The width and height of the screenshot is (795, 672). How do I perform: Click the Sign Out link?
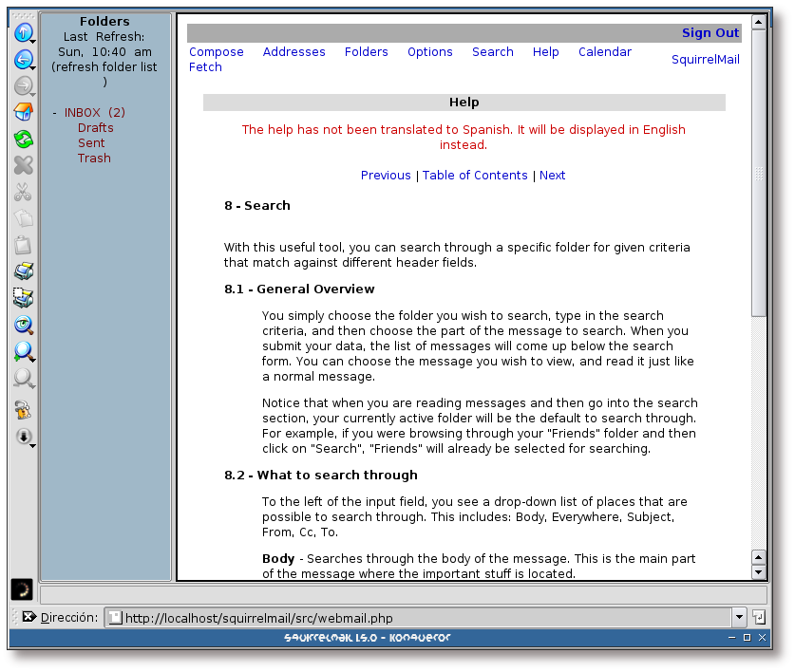(710, 33)
